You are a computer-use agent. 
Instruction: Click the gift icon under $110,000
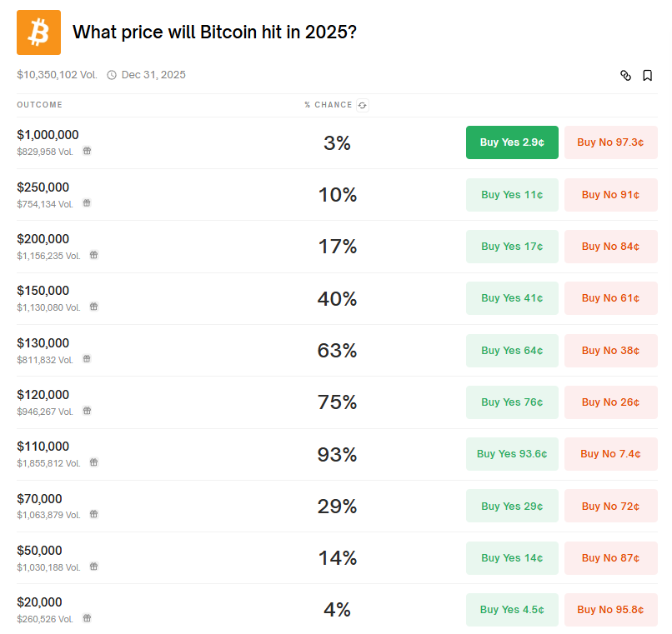pyautogui.click(x=93, y=462)
